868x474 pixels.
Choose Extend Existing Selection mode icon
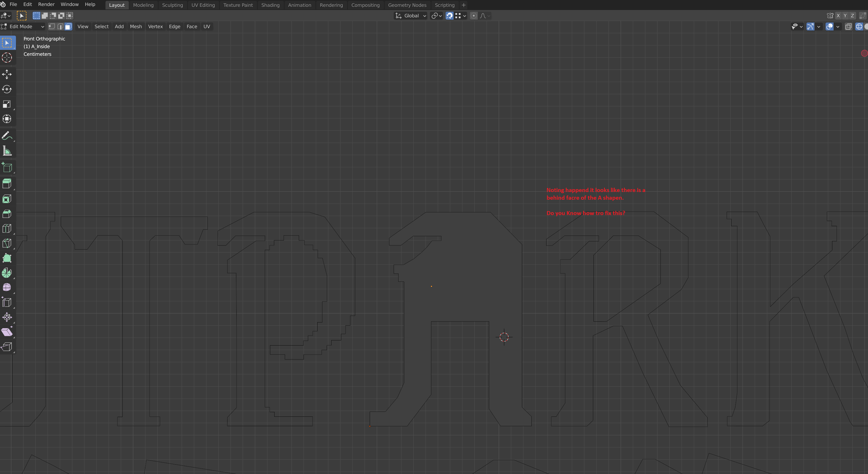click(x=44, y=16)
